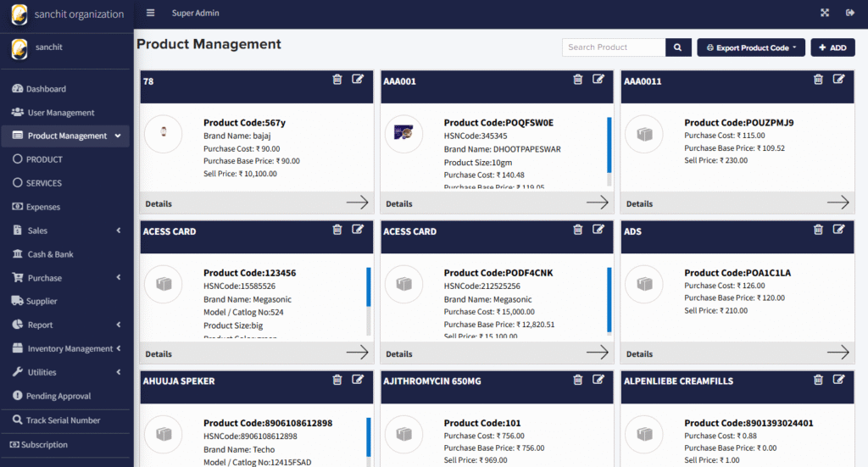The height and width of the screenshot is (467, 868).
Task: Click the ADD product button
Action: click(x=832, y=47)
